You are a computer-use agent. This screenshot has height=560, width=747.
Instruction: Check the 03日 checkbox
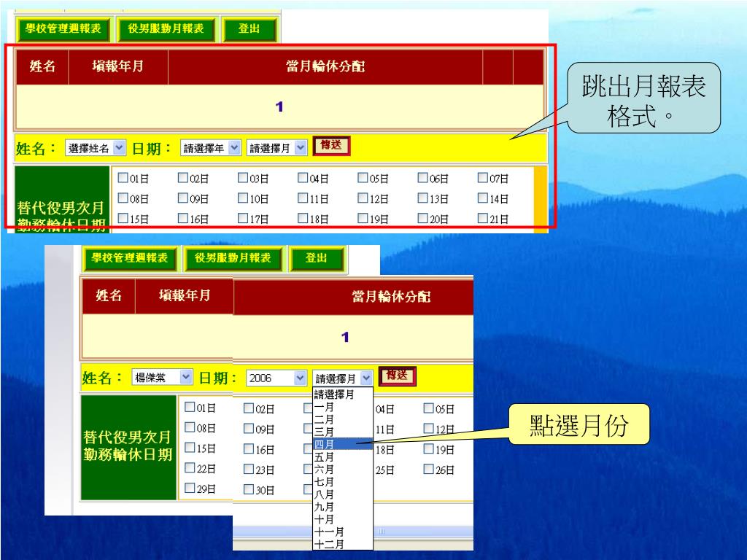click(x=243, y=178)
